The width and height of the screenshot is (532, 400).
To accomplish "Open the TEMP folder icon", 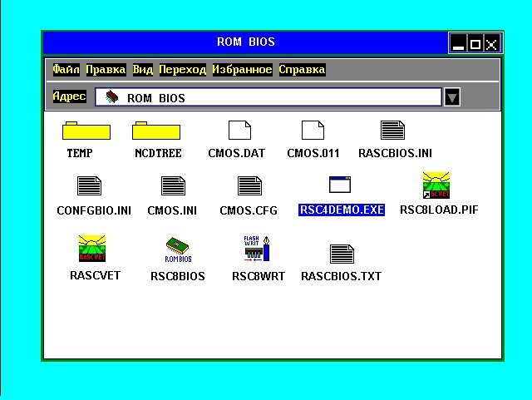I will (x=86, y=131).
